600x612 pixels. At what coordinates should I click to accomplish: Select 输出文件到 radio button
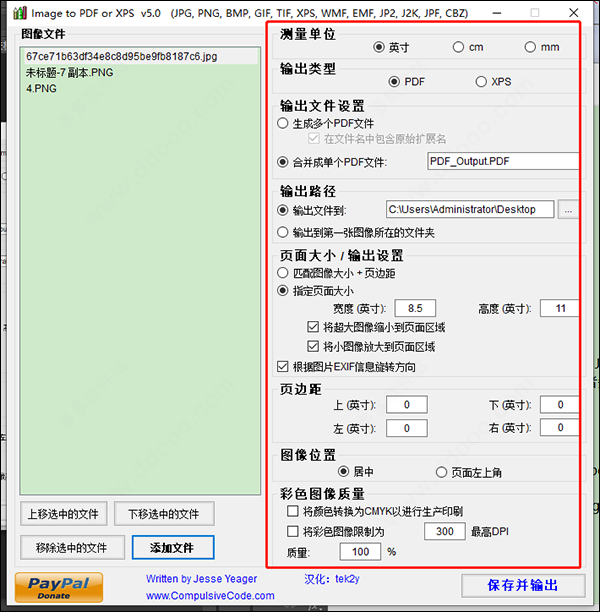(283, 210)
